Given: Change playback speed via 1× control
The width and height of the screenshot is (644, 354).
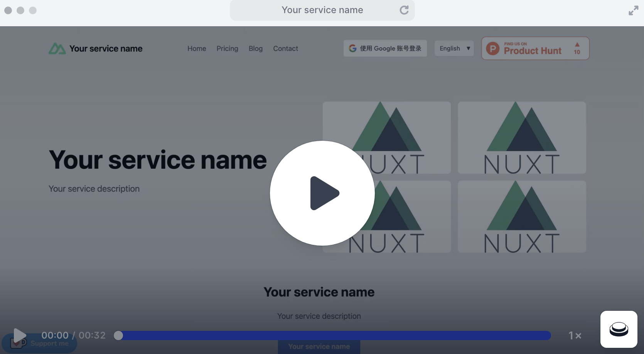Looking at the screenshot, I should coord(575,335).
